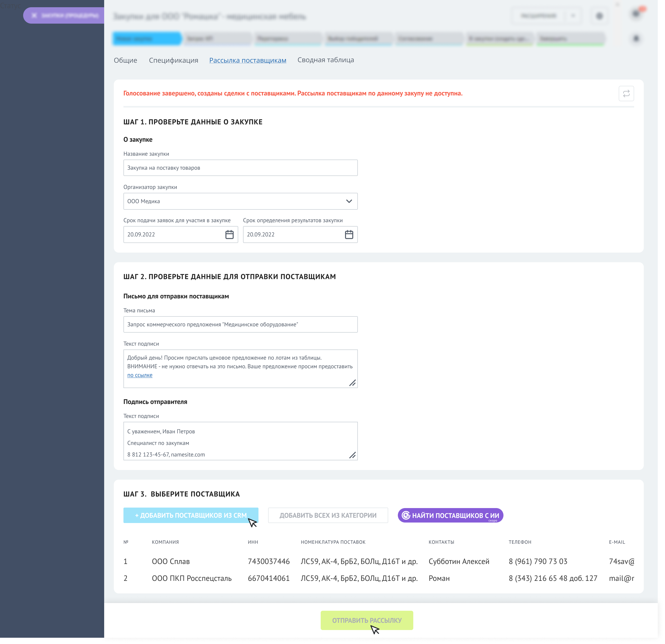Click the notification bell with red badge
Screen dimensions: 665x644
coord(636,14)
